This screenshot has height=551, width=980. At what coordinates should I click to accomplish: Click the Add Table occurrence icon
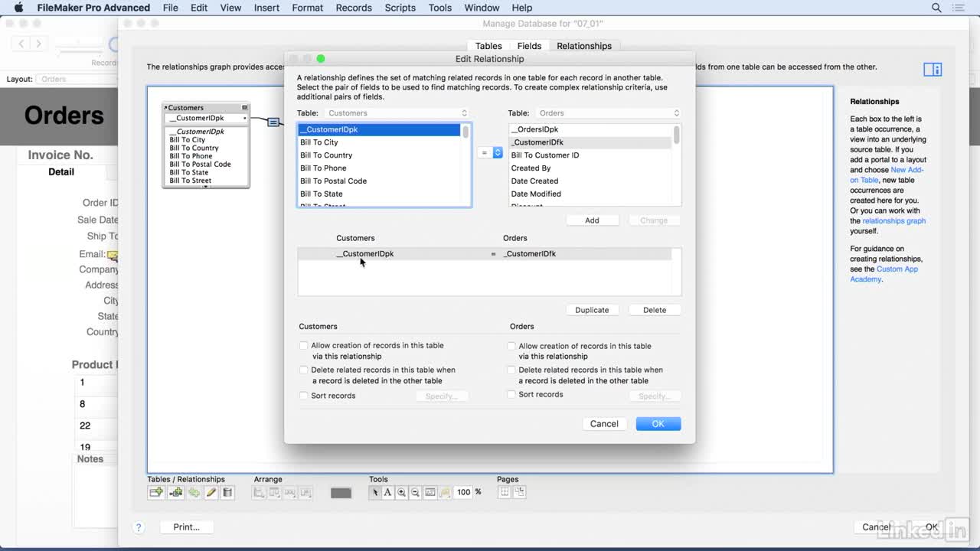click(x=156, y=493)
